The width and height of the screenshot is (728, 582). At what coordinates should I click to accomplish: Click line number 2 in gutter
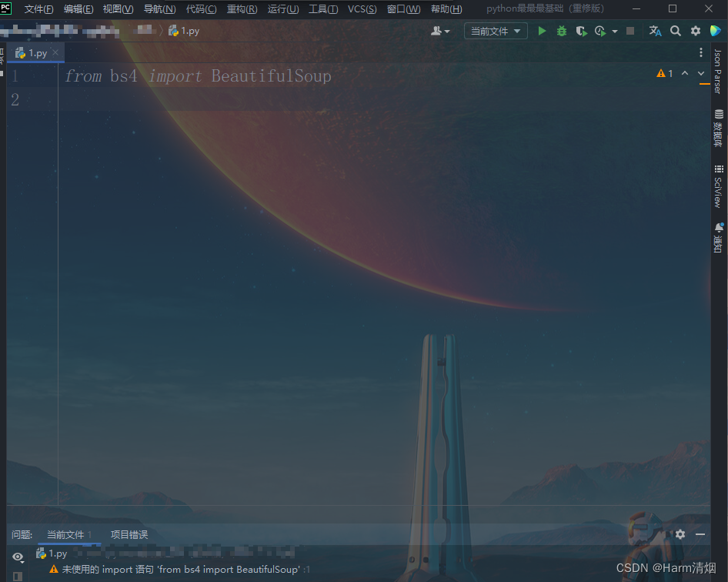15,100
